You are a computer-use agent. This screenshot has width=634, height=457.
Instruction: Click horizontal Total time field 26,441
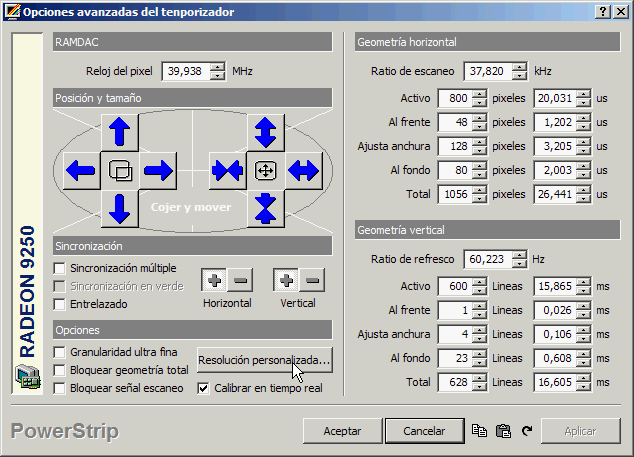pyautogui.click(x=555, y=195)
